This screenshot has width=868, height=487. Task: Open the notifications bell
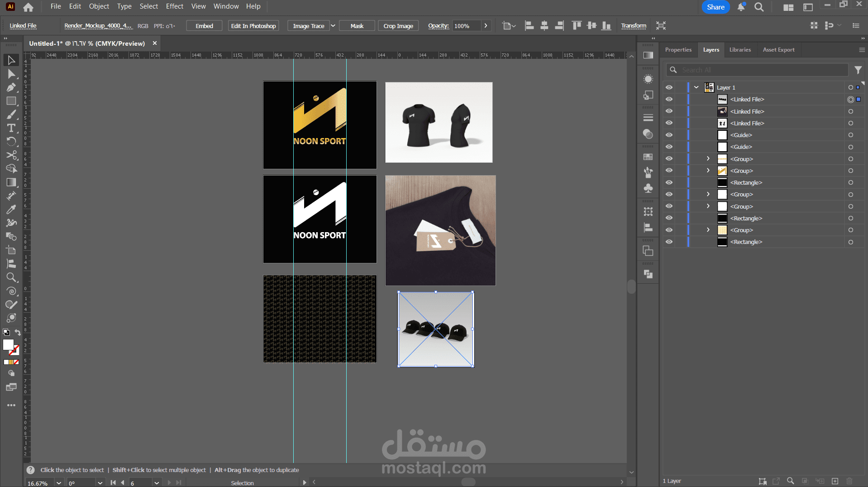click(741, 7)
